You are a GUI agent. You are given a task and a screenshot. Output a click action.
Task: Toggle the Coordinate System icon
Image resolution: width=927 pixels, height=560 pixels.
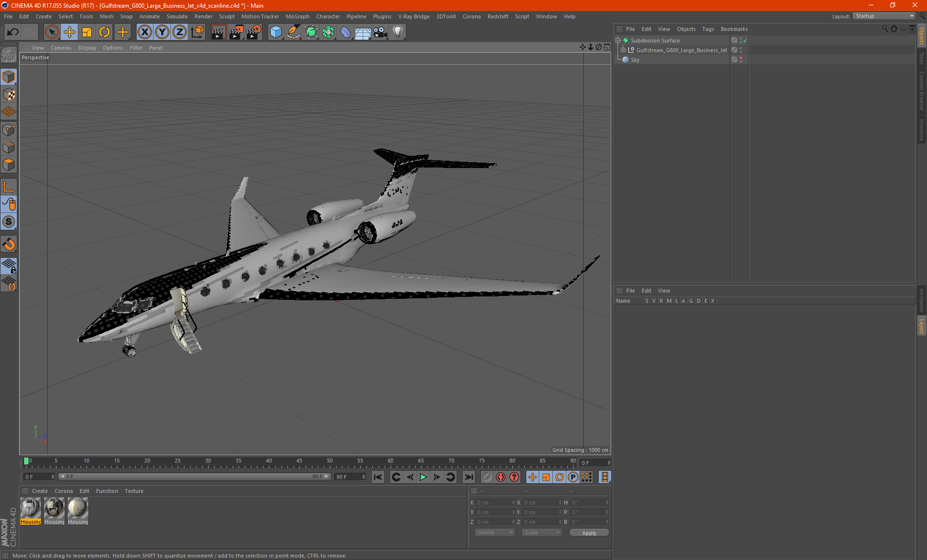point(197,32)
